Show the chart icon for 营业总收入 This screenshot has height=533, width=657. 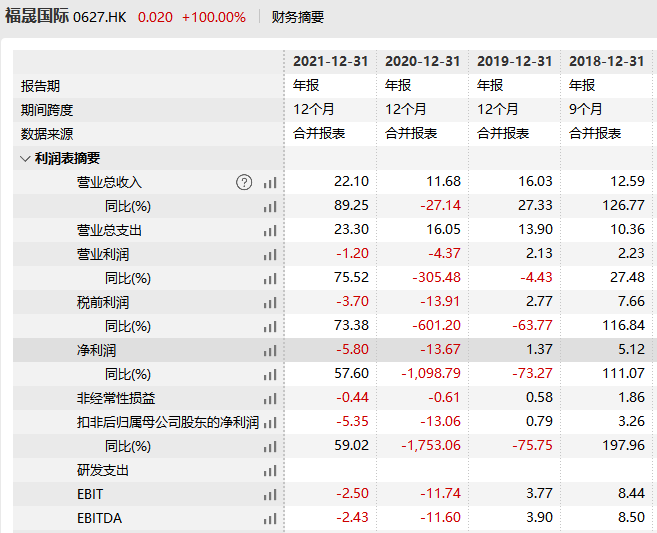coord(270,183)
